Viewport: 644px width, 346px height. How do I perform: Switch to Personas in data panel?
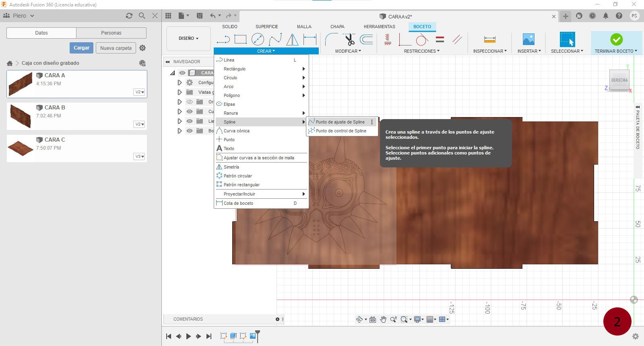click(111, 33)
